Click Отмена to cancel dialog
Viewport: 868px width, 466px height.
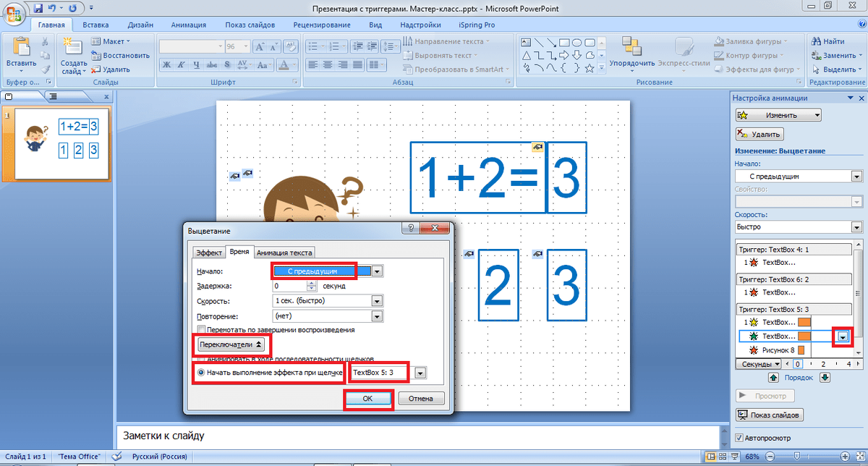click(x=420, y=398)
